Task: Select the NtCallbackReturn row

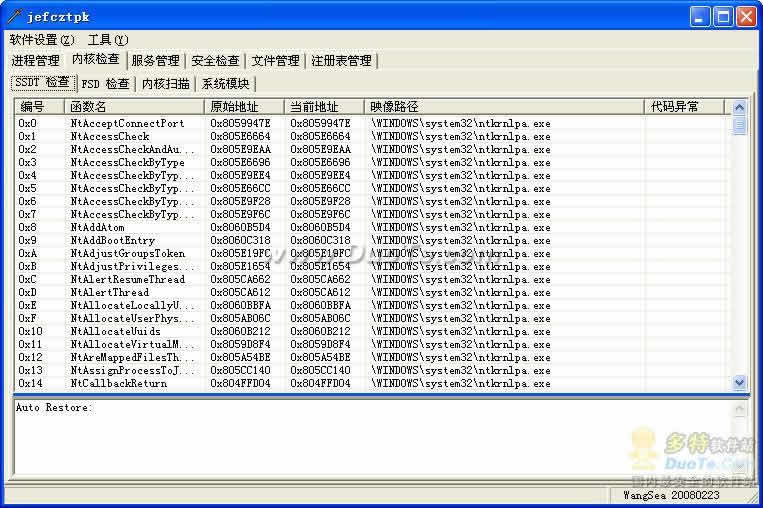Action: (373, 383)
